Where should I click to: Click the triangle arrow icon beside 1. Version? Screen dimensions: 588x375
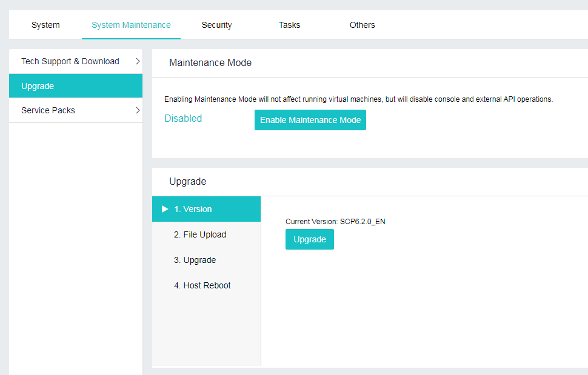[x=165, y=209]
